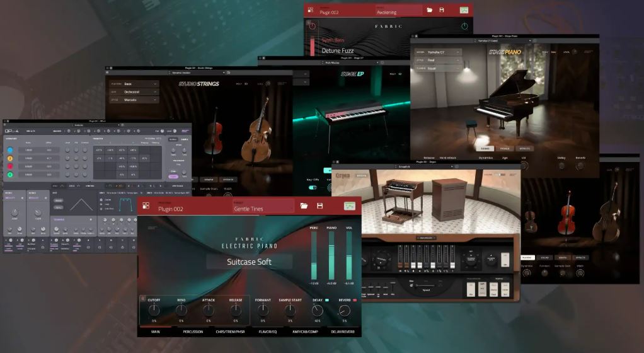Click the Detune Fuzz patch name
The height and width of the screenshot is (353, 644).
(x=338, y=51)
